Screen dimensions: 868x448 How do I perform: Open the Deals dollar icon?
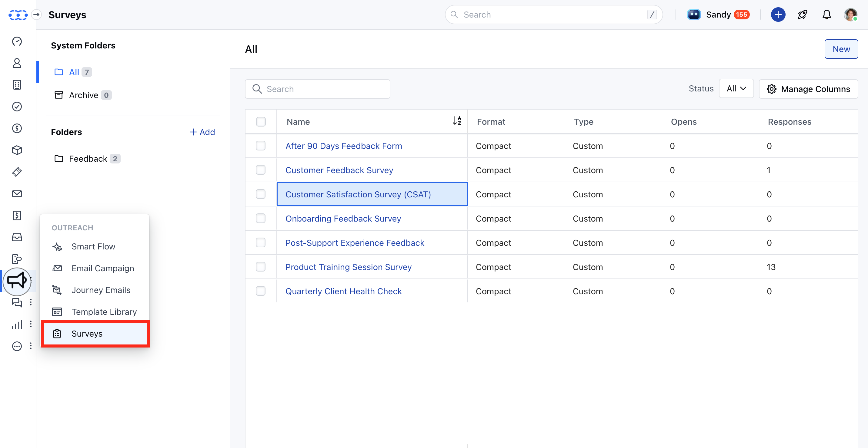point(17,128)
